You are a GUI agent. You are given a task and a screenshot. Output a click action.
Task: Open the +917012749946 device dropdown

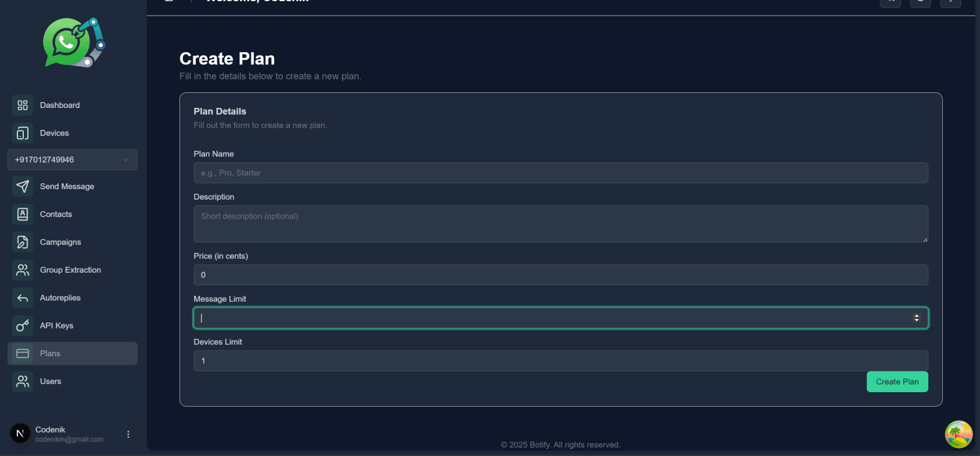pyautogui.click(x=73, y=160)
